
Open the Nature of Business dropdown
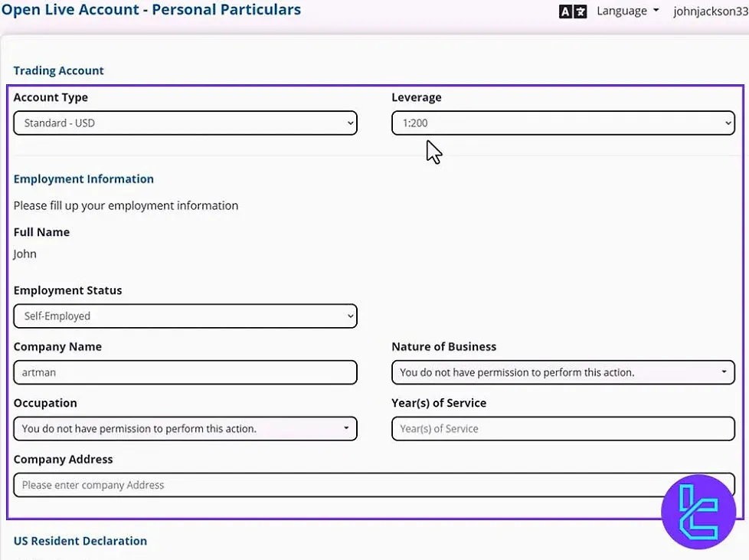[x=563, y=373]
